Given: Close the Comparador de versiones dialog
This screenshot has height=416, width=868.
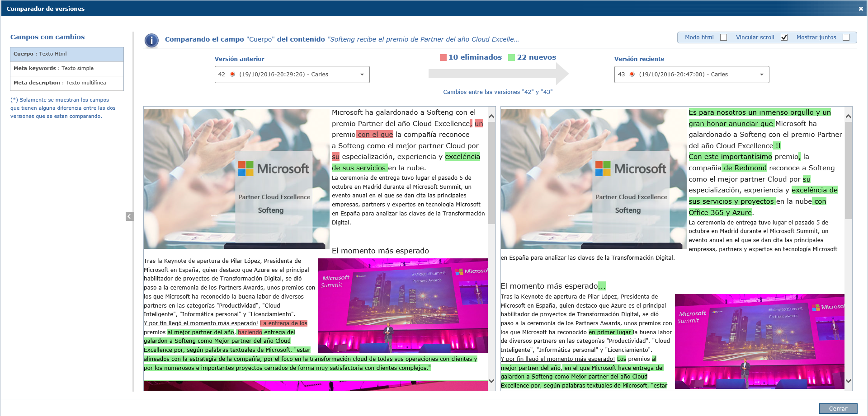Looking at the screenshot, I should (x=860, y=9).
